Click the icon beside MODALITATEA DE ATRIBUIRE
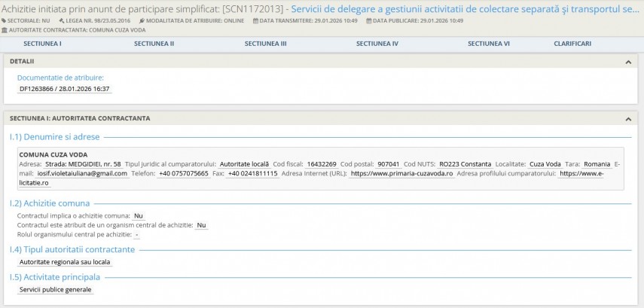The width and height of the screenshot is (644, 308). coord(142,20)
